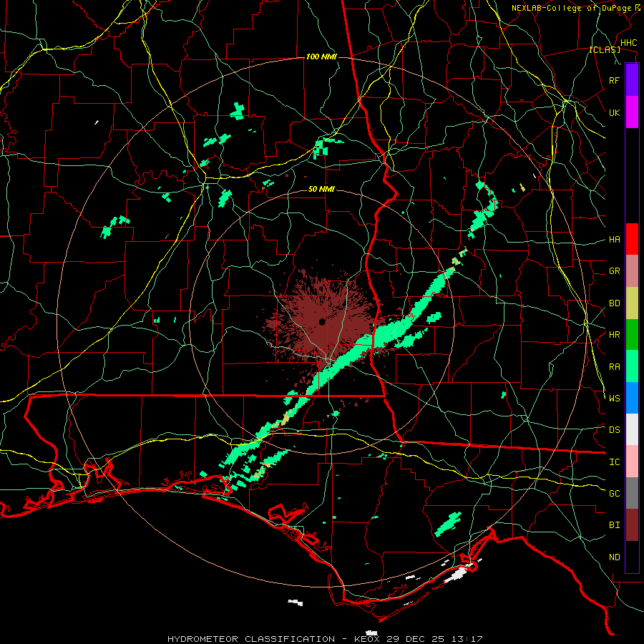Select the 'BD' legend label
Image resolution: width=644 pixels, height=644 pixels.
pyautogui.click(x=614, y=303)
